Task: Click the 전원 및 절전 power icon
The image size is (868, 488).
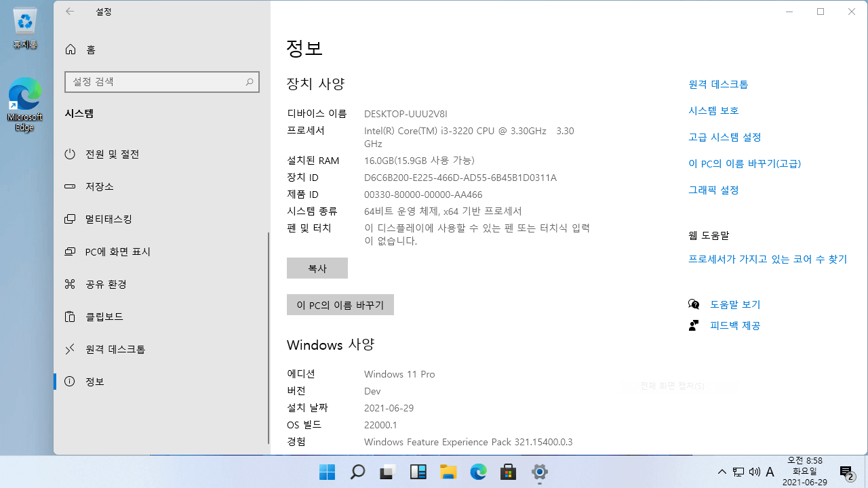Action: click(x=70, y=154)
